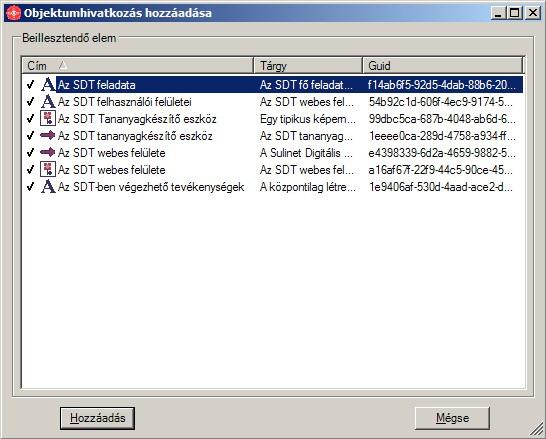546x439 pixels.
Task: Sort the list by the Cím column header
Action: coord(138,65)
